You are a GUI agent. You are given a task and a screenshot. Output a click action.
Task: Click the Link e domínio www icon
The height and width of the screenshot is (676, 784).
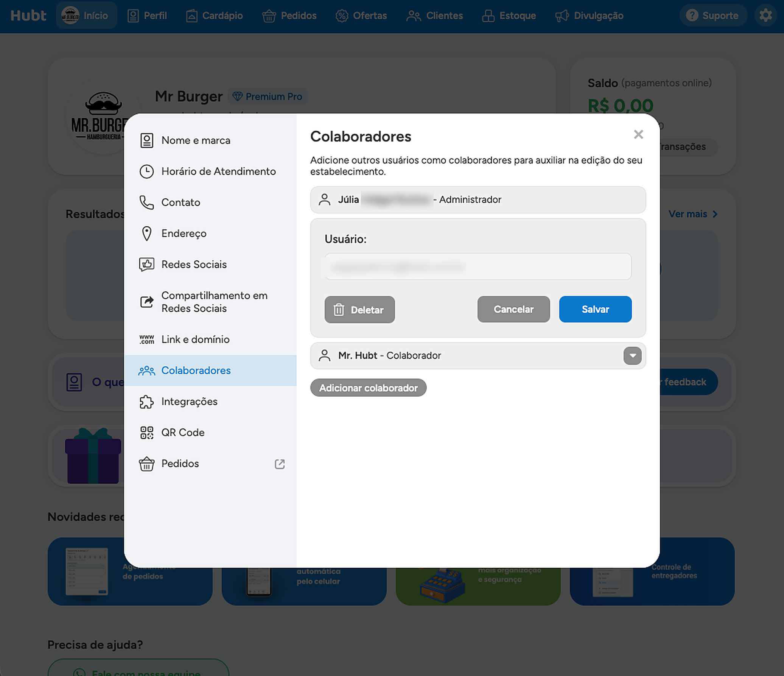(x=146, y=340)
